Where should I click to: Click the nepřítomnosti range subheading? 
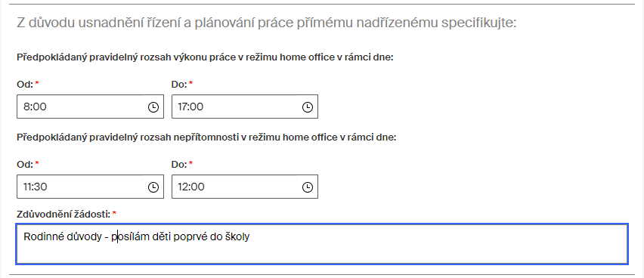click(206, 137)
